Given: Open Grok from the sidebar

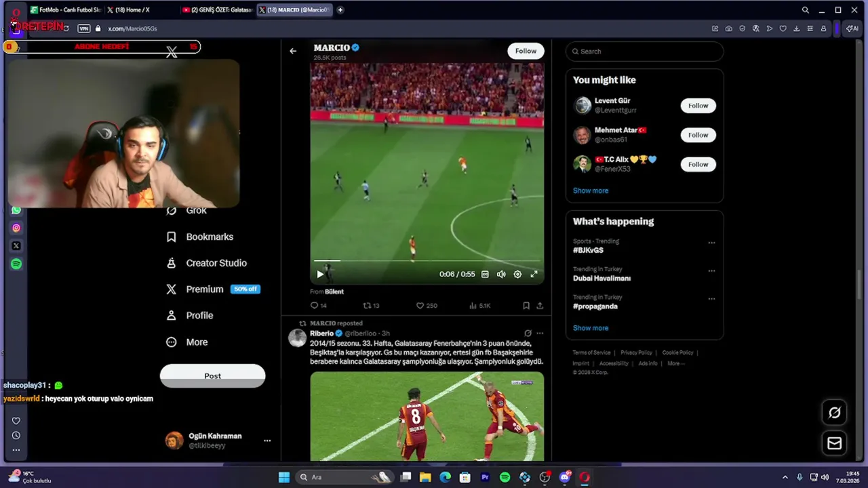Looking at the screenshot, I should (x=186, y=210).
